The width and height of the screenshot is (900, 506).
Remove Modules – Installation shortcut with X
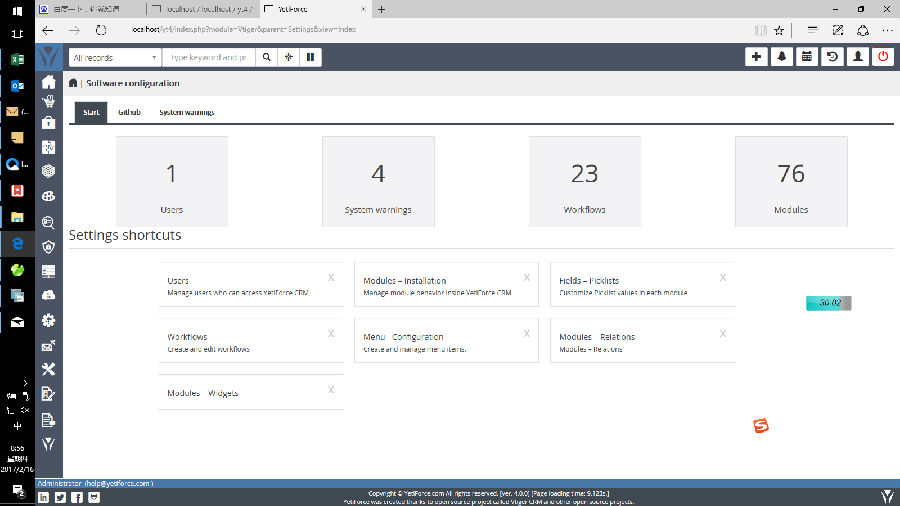point(527,278)
